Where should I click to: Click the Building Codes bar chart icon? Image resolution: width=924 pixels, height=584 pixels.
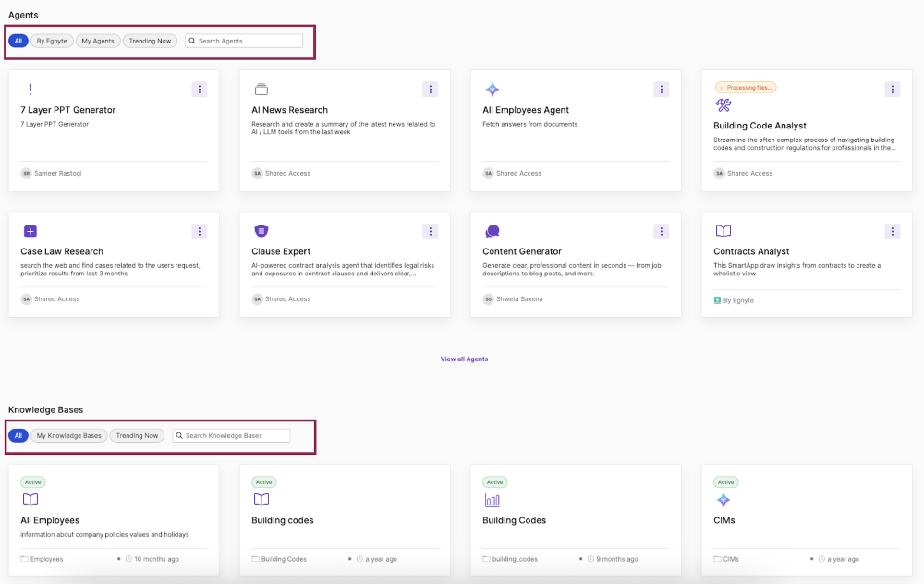tap(492, 500)
